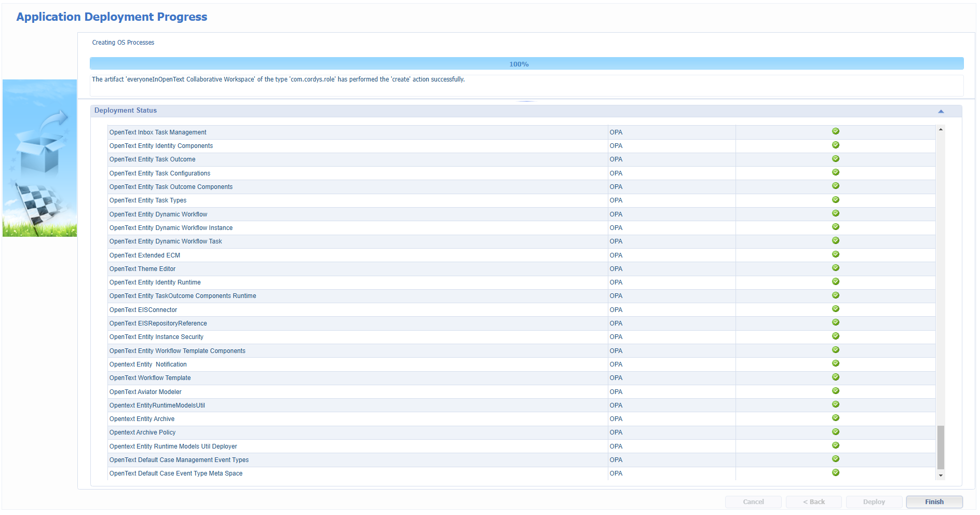
Task: Click the disabled Deploy button
Action: pyautogui.click(x=874, y=502)
